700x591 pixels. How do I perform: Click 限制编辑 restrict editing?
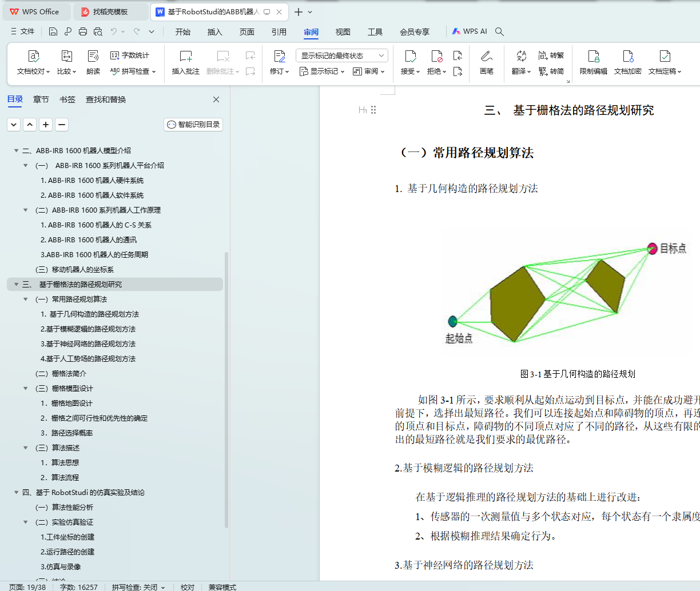tap(594, 63)
